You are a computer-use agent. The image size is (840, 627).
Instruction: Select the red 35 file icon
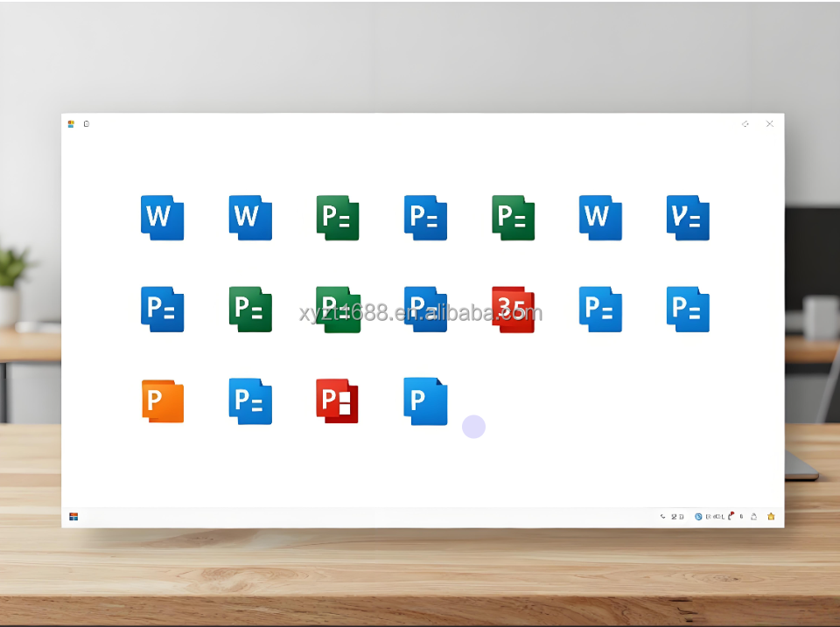pyautogui.click(x=514, y=310)
